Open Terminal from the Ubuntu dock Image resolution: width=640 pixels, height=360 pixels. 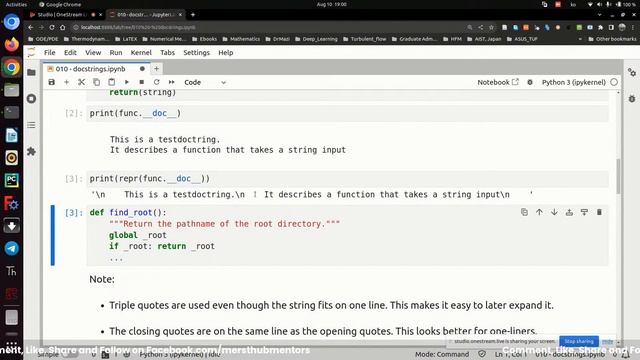11,112
